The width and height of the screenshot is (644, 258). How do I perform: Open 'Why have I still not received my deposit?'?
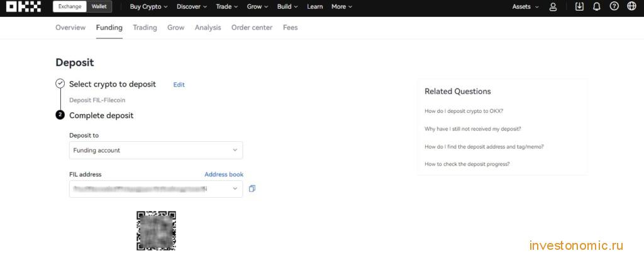pos(473,129)
